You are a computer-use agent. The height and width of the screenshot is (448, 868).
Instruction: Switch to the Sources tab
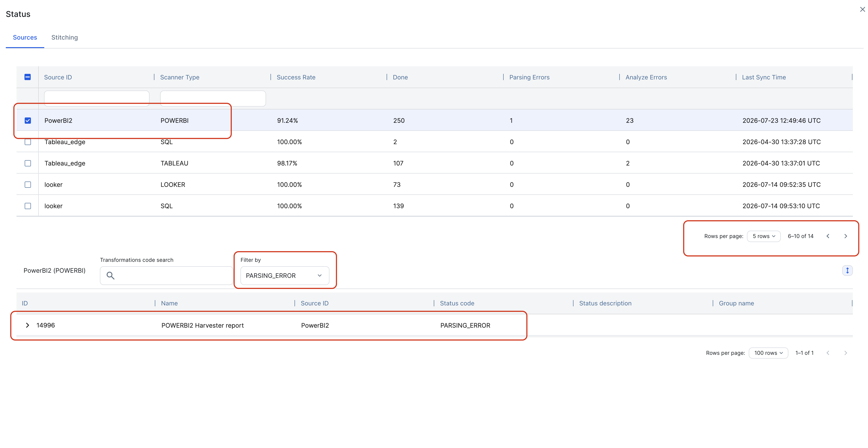[x=25, y=37]
